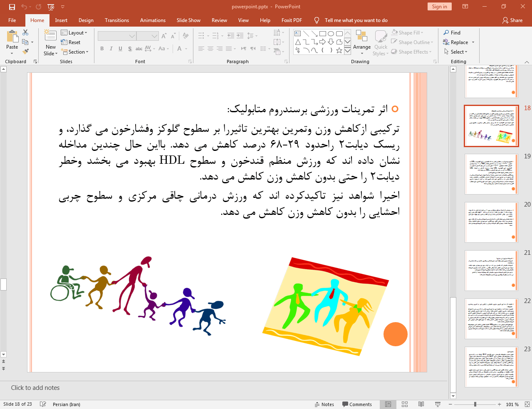Click Increase Font Size icon
This screenshot has width=532, height=409.
164,36
